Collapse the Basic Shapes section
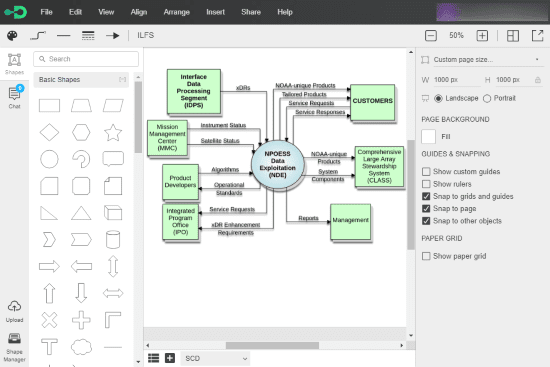This screenshot has height=367, width=550. [x=122, y=80]
